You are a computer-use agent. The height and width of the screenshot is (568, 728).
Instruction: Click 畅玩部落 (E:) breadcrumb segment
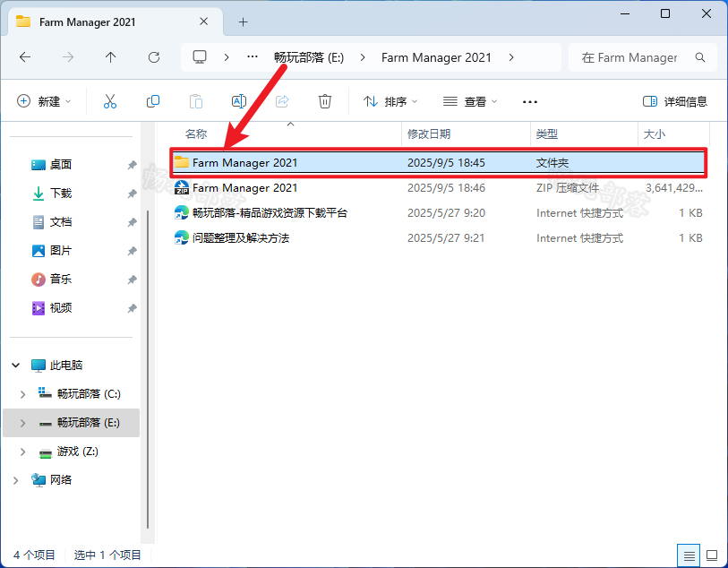coord(309,57)
